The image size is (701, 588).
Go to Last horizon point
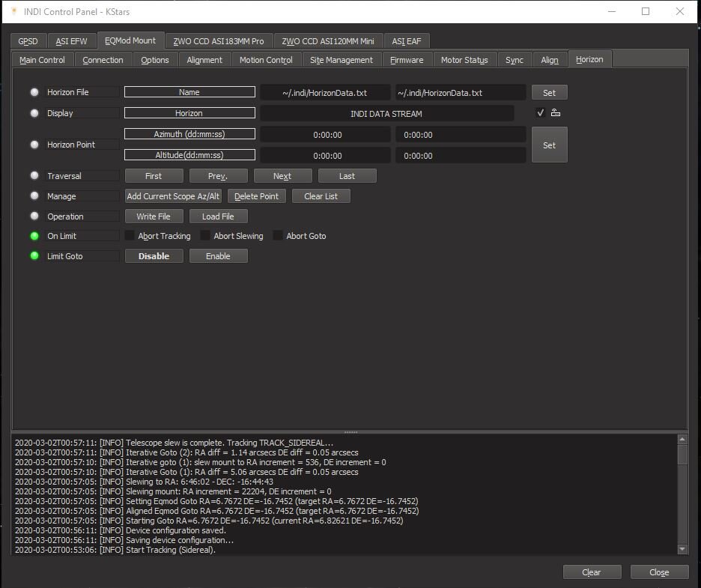click(x=347, y=176)
